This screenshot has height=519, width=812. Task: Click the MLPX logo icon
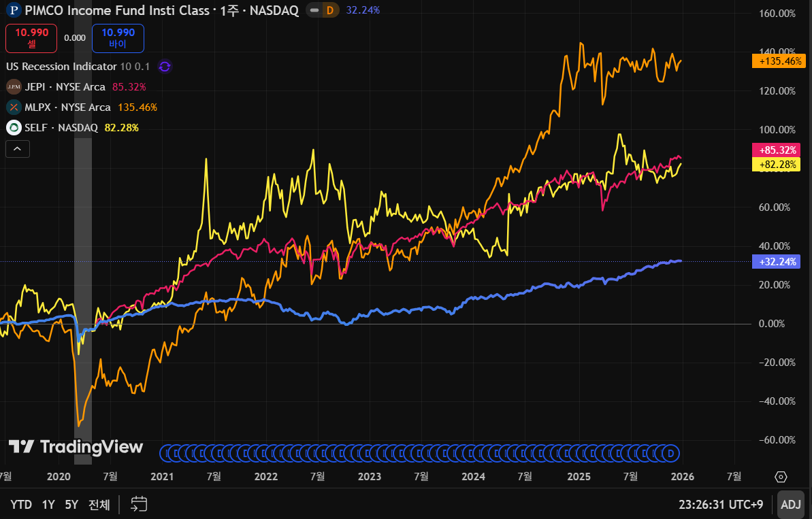(x=14, y=107)
